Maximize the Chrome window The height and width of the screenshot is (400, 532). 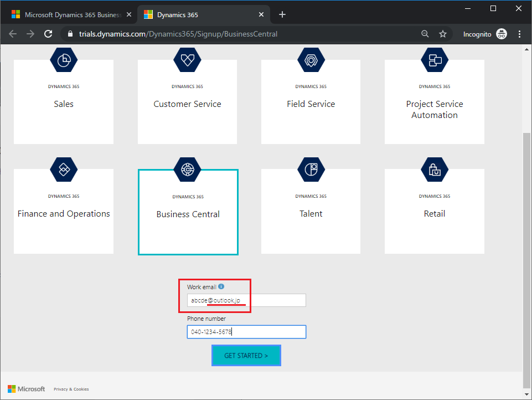(x=493, y=8)
